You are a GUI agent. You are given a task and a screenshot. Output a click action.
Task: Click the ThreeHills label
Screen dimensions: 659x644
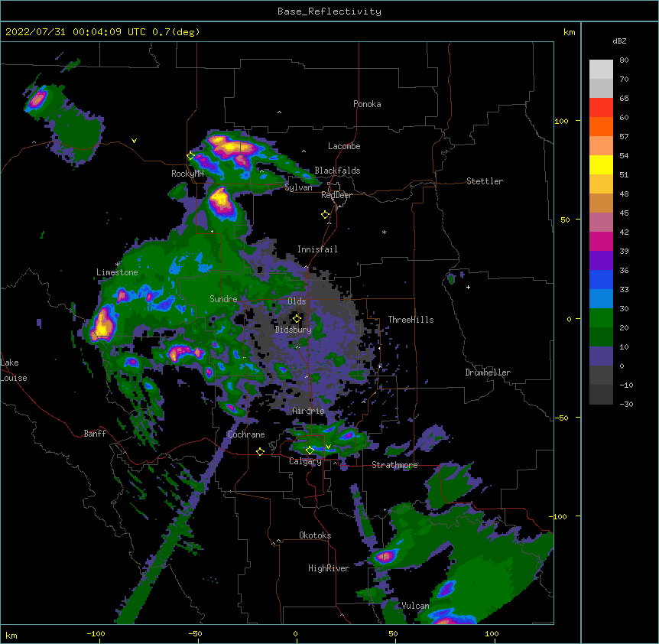coord(411,320)
